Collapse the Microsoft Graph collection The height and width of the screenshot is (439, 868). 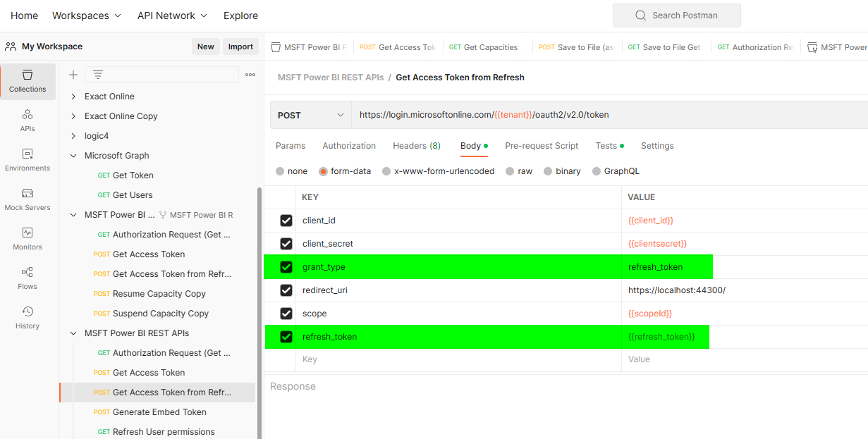pos(73,156)
